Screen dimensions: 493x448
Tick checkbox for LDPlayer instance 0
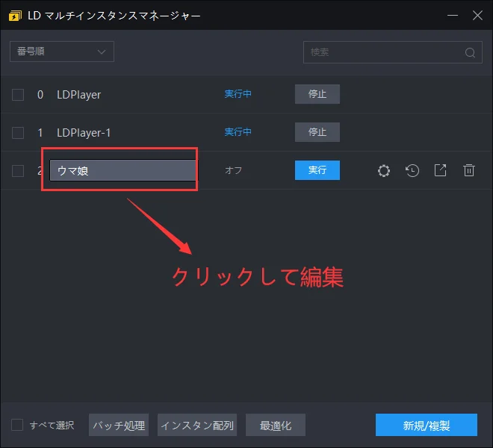[18, 95]
